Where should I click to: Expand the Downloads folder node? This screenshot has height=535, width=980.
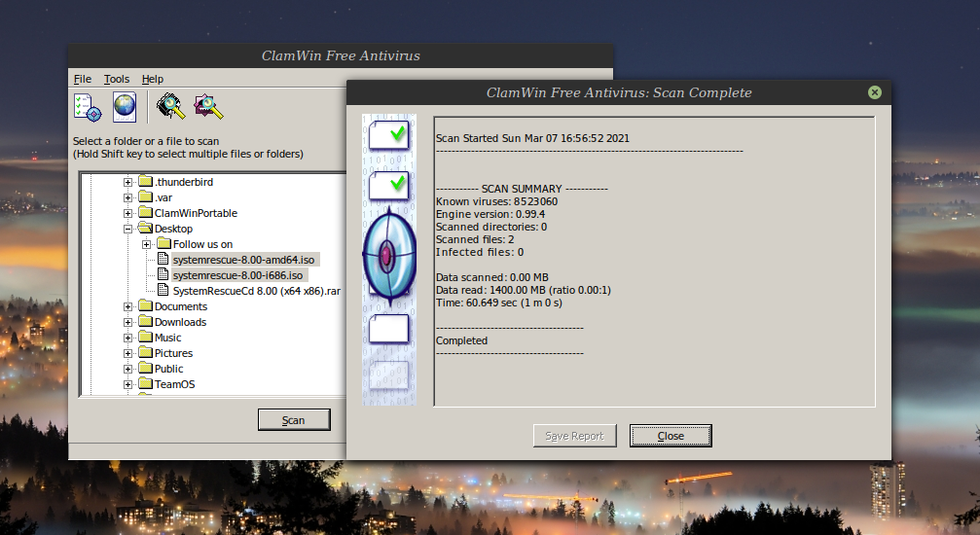(x=127, y=323)
